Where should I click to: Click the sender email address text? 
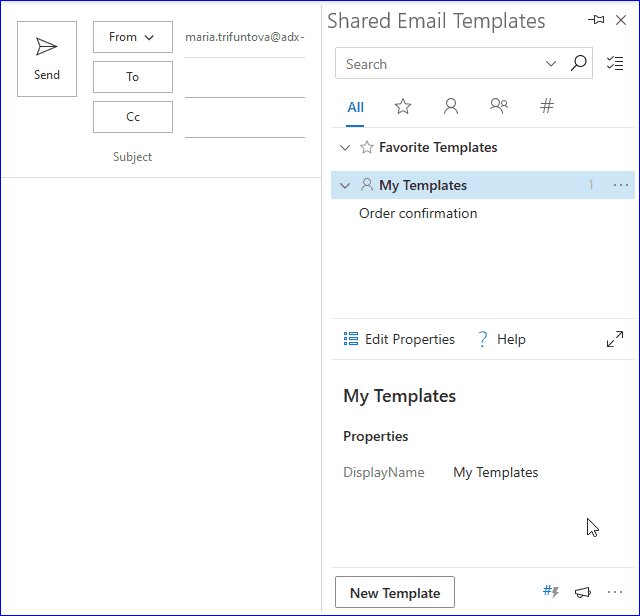[245, 37]
